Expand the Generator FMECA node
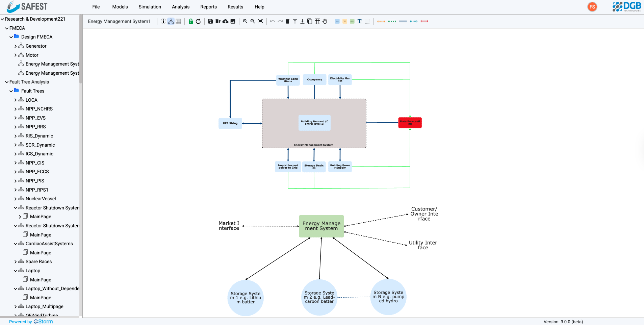The width and height of the screenshot is (644, 326). (x=15, y=46)
